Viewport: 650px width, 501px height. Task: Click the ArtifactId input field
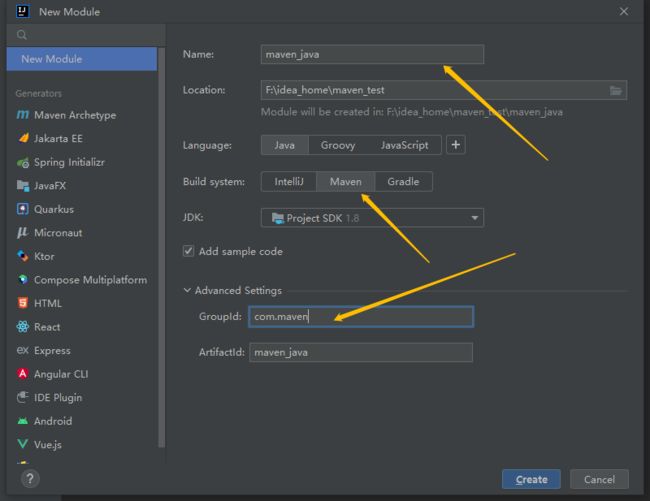(x=361, y=352)
